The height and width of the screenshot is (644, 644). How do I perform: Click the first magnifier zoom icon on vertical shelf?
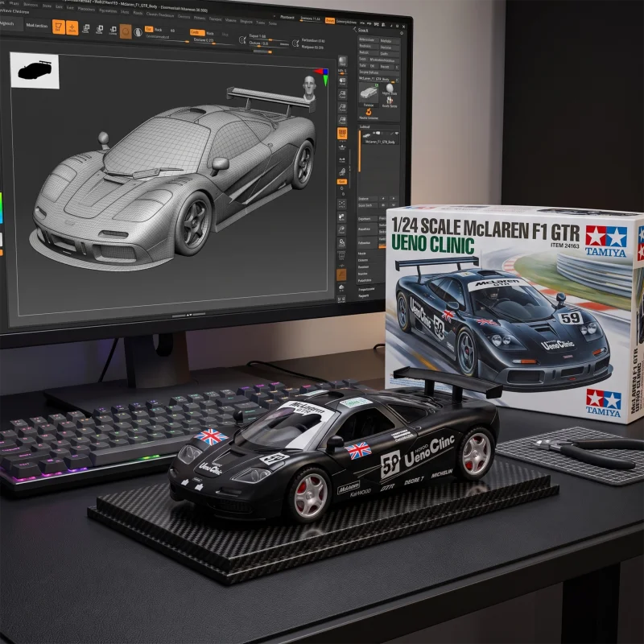pos(343,95)
